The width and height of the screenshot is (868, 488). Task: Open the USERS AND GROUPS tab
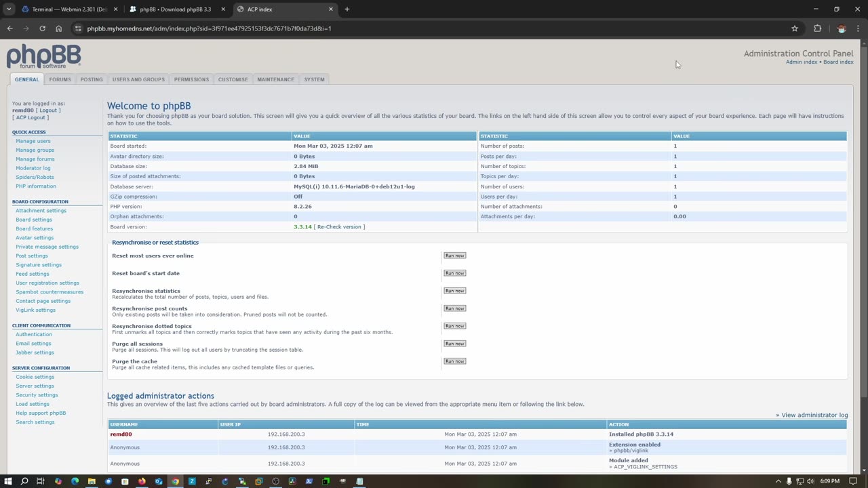coord(138,79)
